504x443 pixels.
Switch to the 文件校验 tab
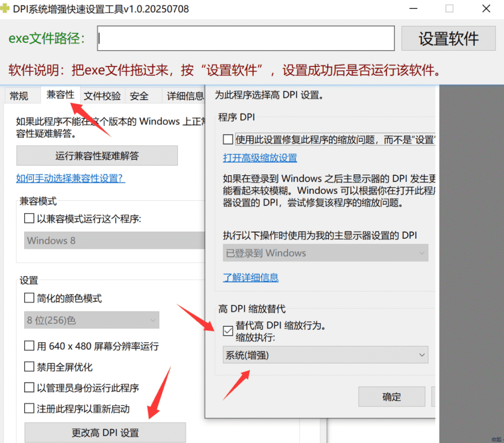[x=102, y=95]
